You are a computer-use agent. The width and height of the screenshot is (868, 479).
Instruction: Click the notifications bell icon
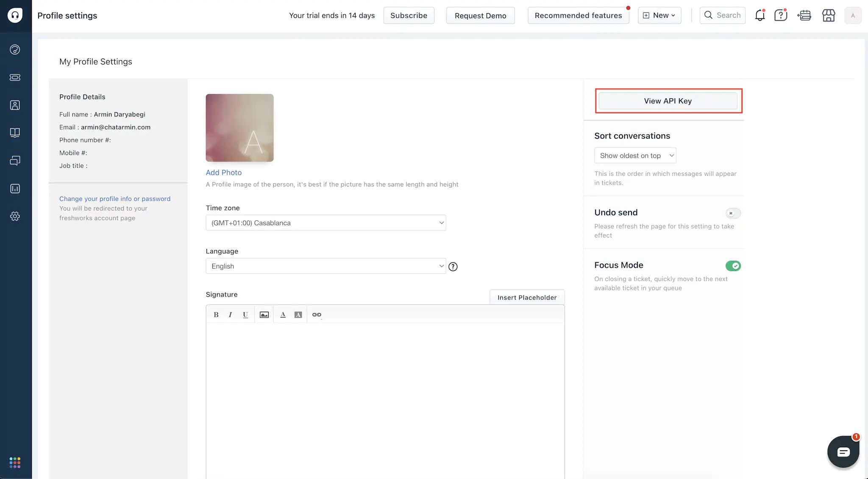point(759,16)
